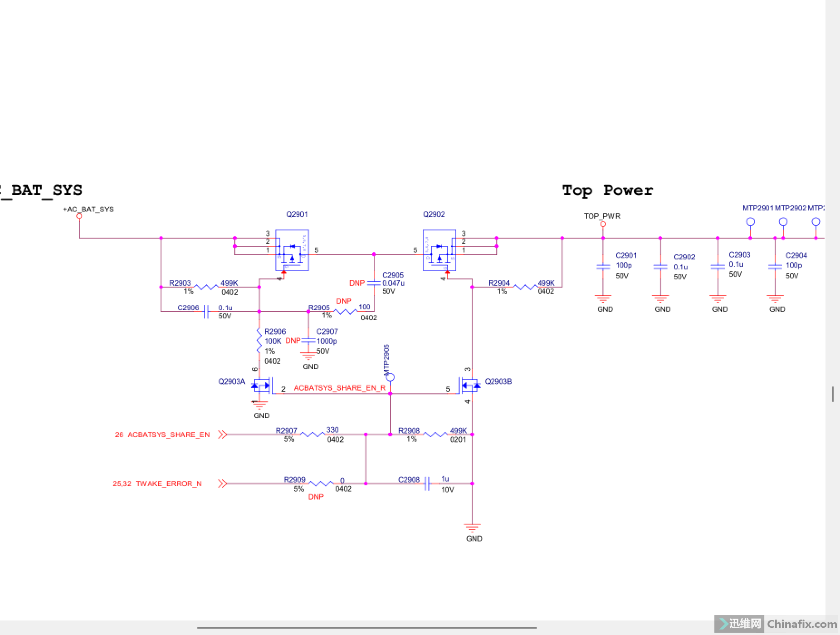840x635 pixels.
Task: Click the "26 ACBATSYS_SHARE_EN" signal label
Action: point(162,435)
